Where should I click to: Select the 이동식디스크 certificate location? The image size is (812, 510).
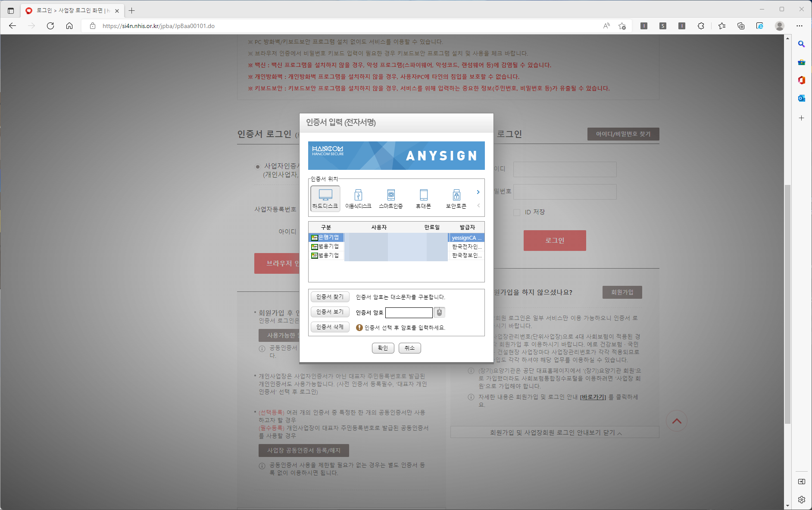358,198
